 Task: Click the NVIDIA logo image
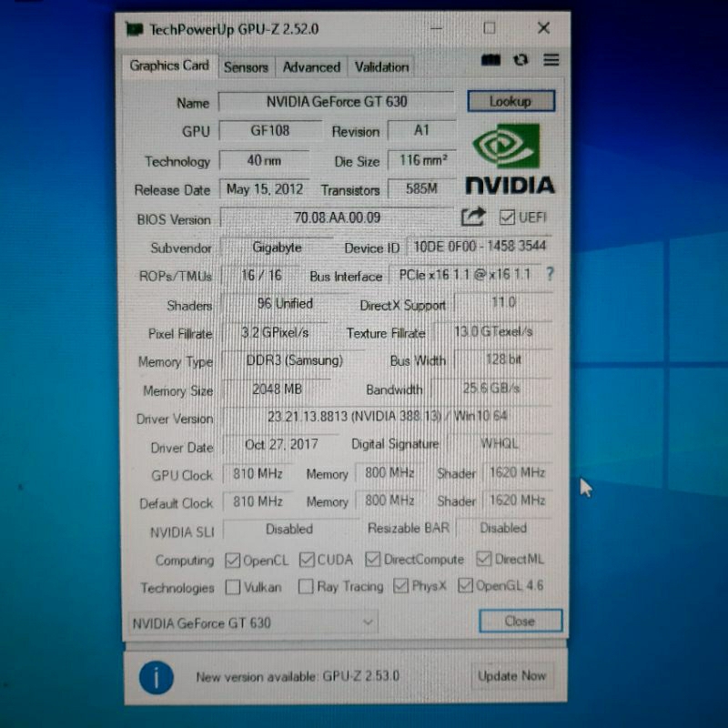[510, 158]
